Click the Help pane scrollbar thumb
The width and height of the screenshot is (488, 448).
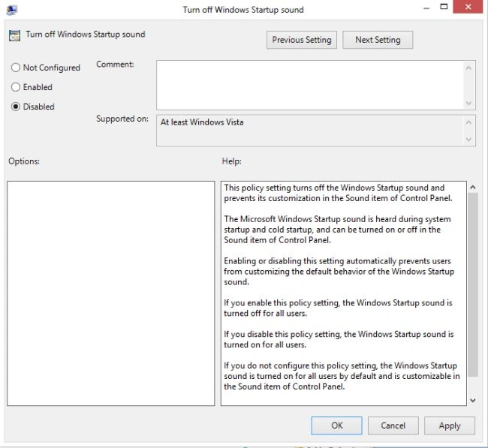pyautogui.click(x=473, y=284)
